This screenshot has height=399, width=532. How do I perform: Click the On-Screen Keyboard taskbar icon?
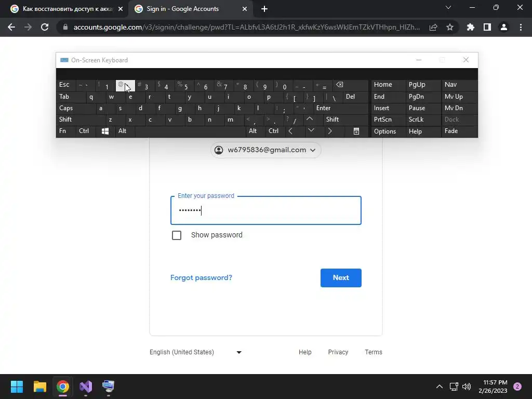pyautogui.click(x=108, y=387)
